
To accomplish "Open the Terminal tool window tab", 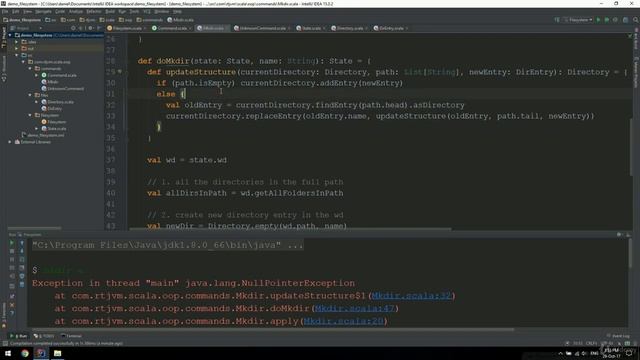I will tap(71, 336).
